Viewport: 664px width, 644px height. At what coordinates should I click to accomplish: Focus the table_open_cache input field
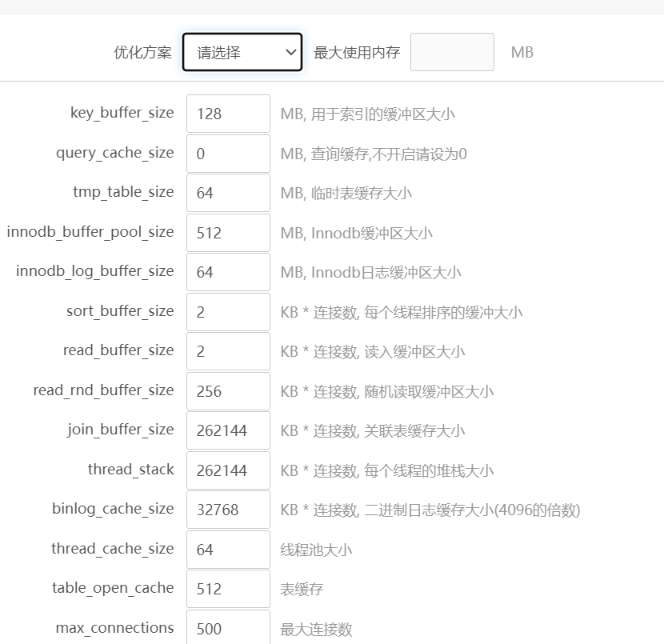point(228,589)
